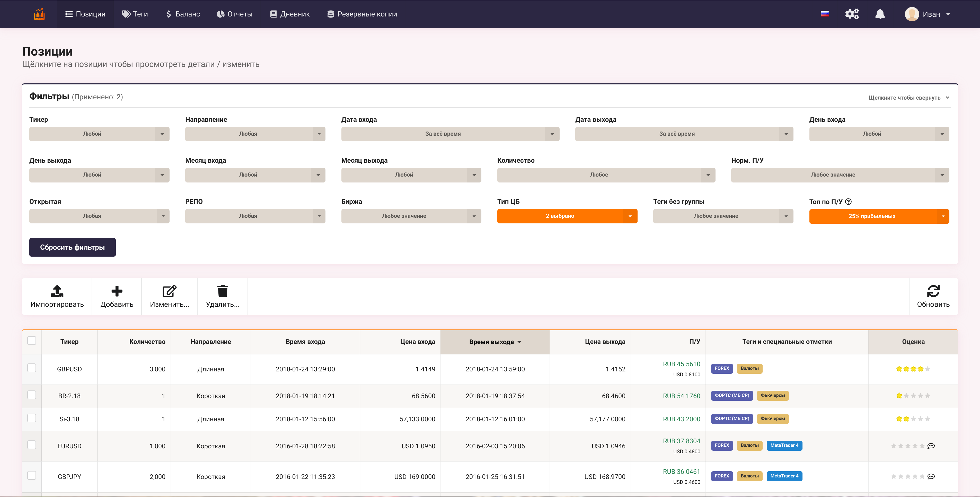Screen dimensions: 980x497
Task: Open the Направление filter dropdown
Action: [x=255, y=134]
